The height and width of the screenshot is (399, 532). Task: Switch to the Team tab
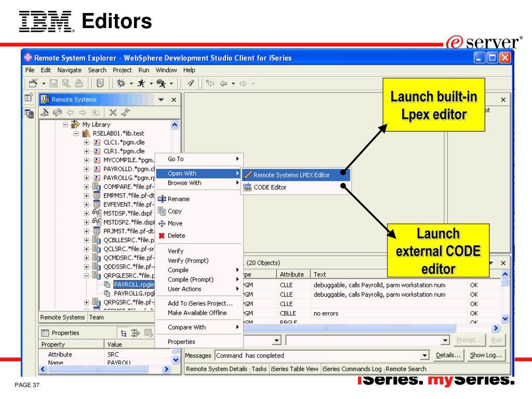(x=96, y=317)
